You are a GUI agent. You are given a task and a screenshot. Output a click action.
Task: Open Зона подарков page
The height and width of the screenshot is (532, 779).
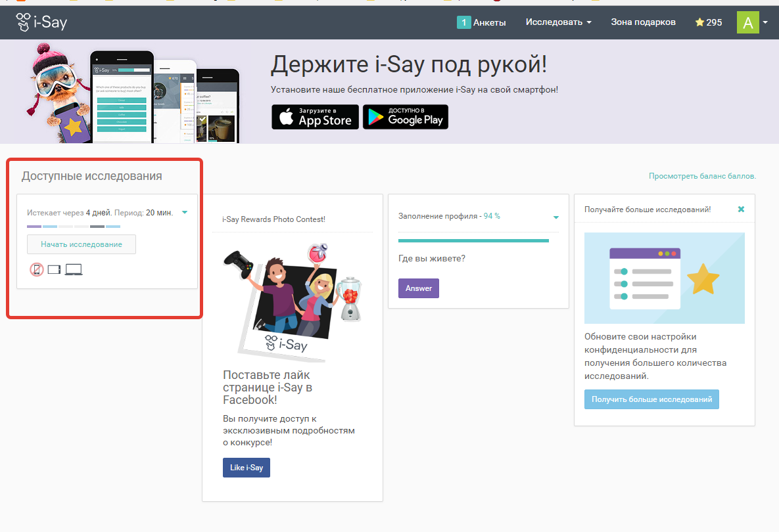coord(643,22)
